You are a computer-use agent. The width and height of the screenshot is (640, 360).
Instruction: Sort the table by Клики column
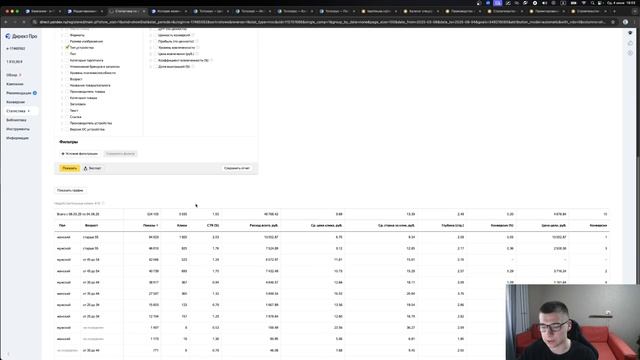[x=182, y=225]
